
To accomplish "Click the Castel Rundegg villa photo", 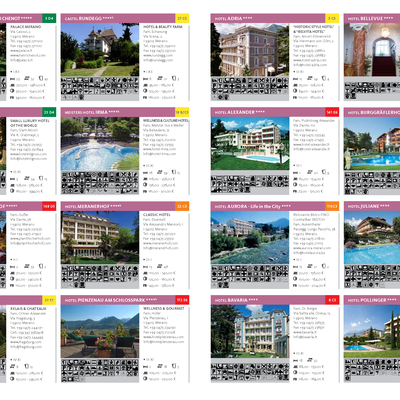I will (100, 50).
